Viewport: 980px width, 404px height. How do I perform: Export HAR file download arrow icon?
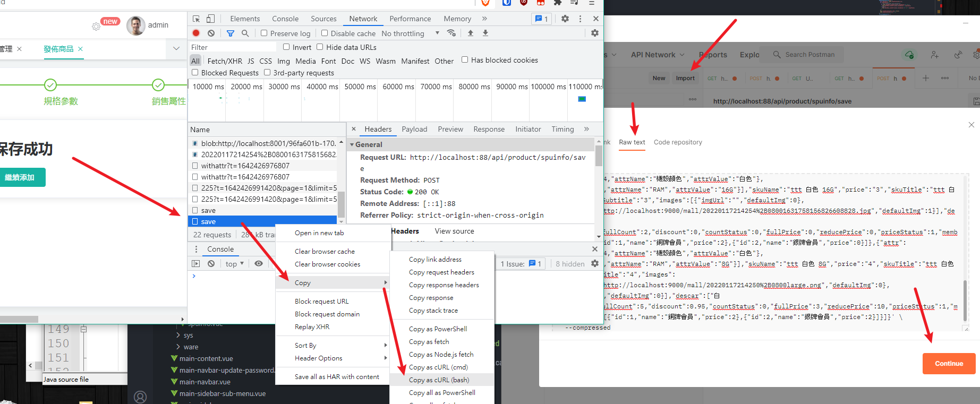[485, 33]
